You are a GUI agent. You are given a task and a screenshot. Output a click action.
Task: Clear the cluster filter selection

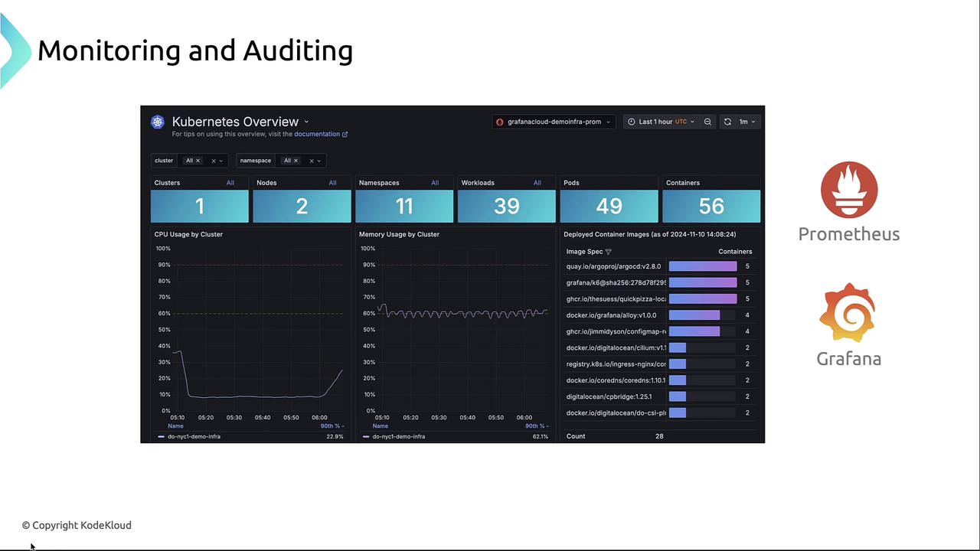(x=214, y=161)
